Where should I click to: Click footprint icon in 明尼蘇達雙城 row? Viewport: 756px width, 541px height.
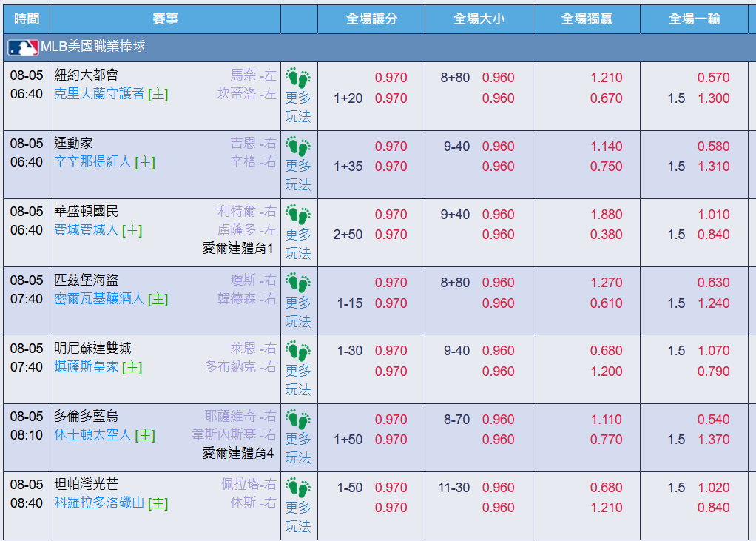298,351
